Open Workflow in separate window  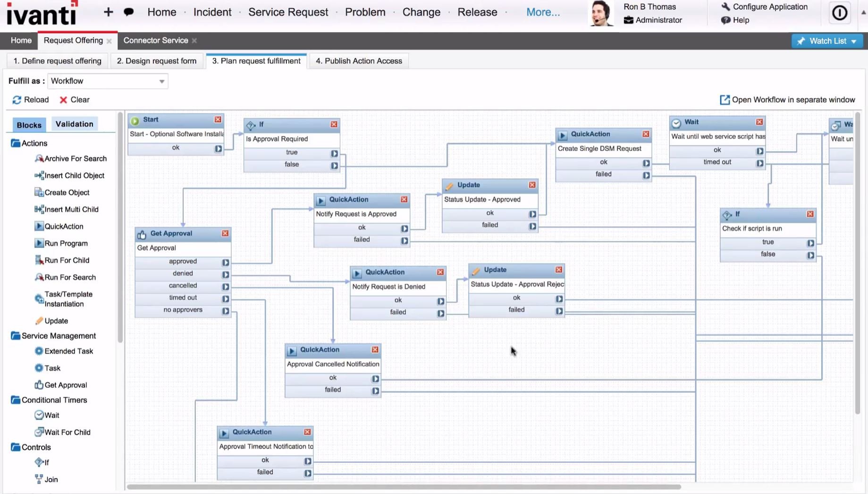click(x=787, y=100)
